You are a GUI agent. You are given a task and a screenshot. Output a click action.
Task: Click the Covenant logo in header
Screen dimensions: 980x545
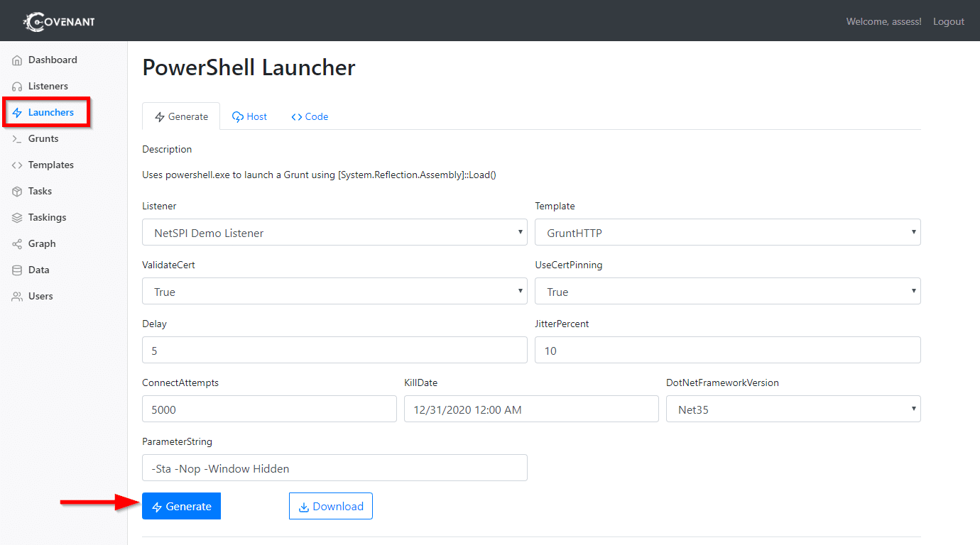coord(59,21)
